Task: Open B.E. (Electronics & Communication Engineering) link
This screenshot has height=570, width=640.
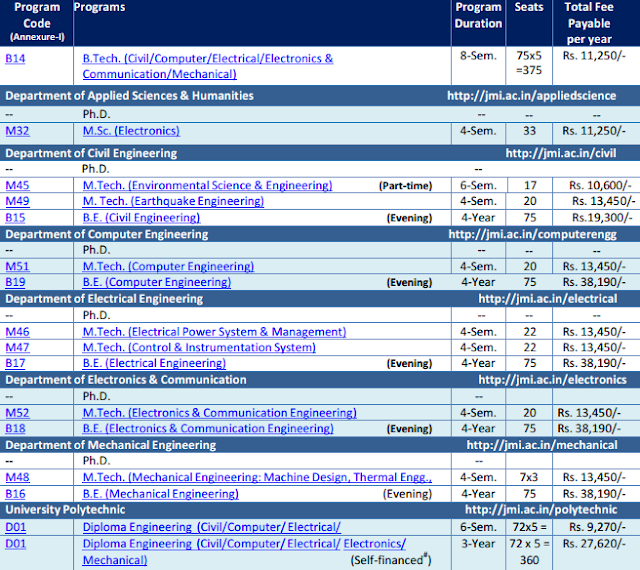Action: tap(208, 429)
